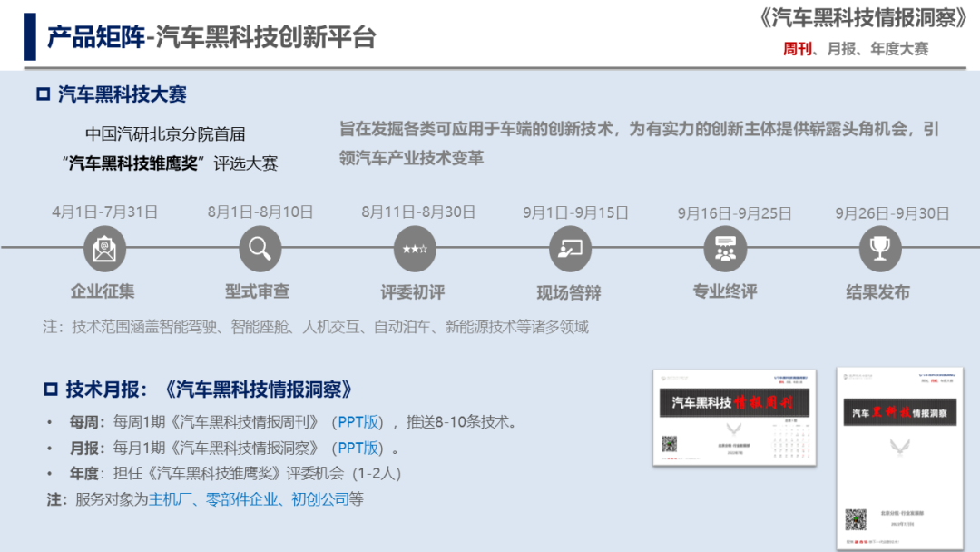Open the 现场答辩 presentation icon
The height and width of the screenshot is (552, 980).
point(570,248)
